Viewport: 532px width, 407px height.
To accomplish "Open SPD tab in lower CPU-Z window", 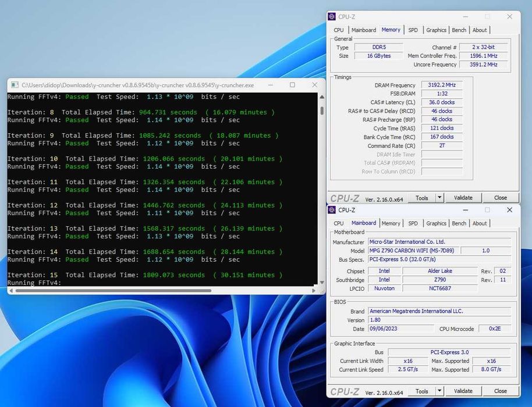I will [x=413, y=224].
